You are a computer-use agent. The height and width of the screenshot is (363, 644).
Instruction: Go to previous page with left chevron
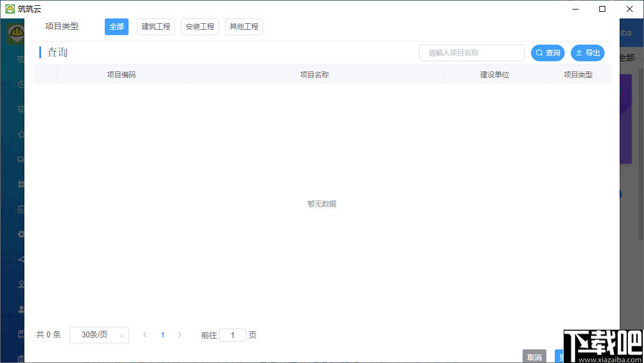145,335
